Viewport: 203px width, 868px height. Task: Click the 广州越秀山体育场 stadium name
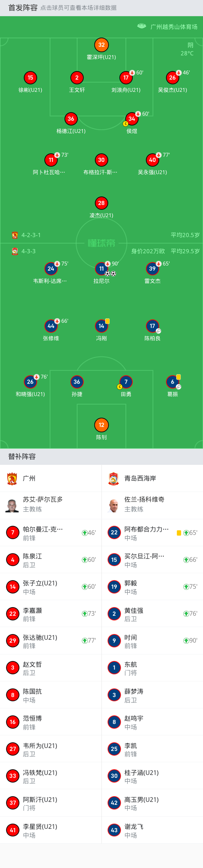pyautogui.click(x=174, y=26)
